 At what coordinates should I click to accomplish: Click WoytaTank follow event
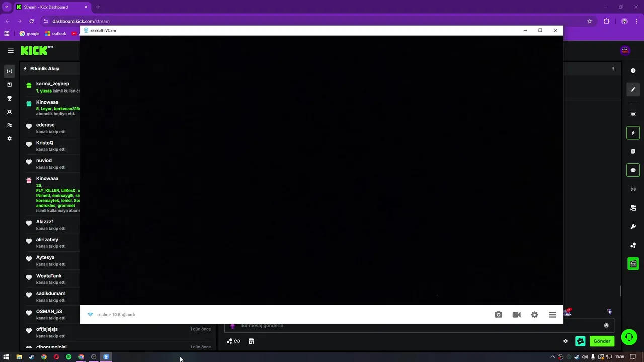(x=53, y=279)
